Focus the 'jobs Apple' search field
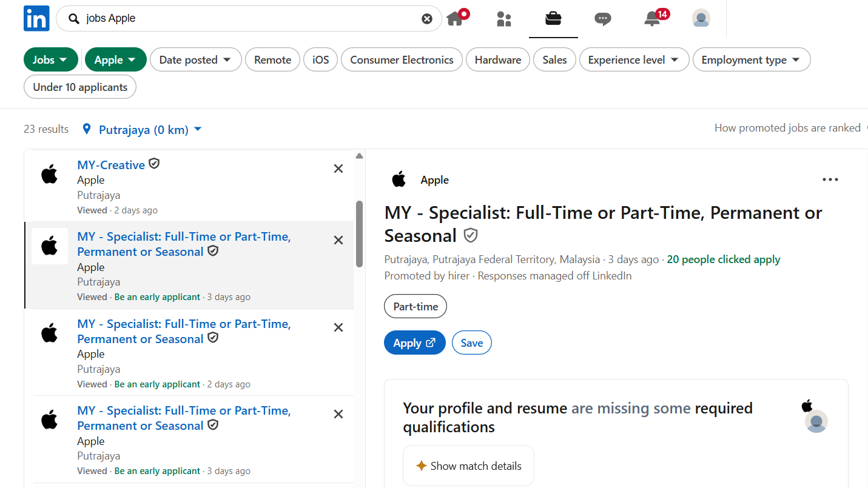The image size is (868, 488). (249, 19)
